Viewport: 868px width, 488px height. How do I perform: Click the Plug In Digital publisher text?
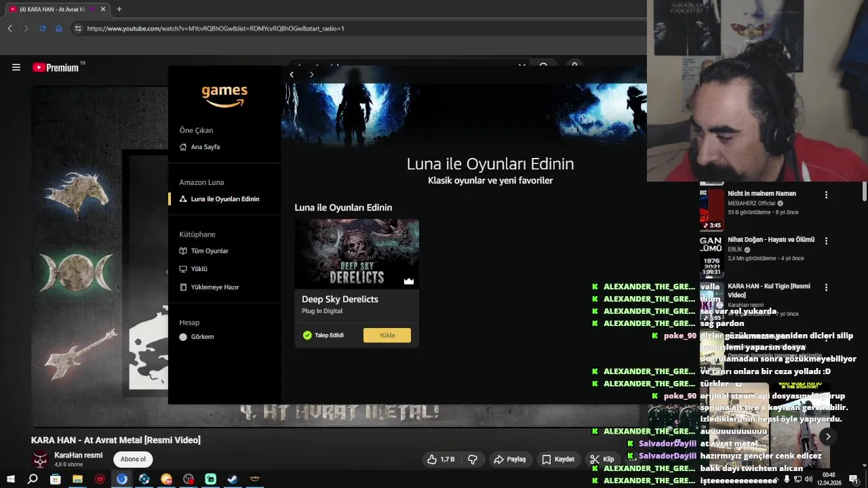pyautogui.click(x=322, y=311)
